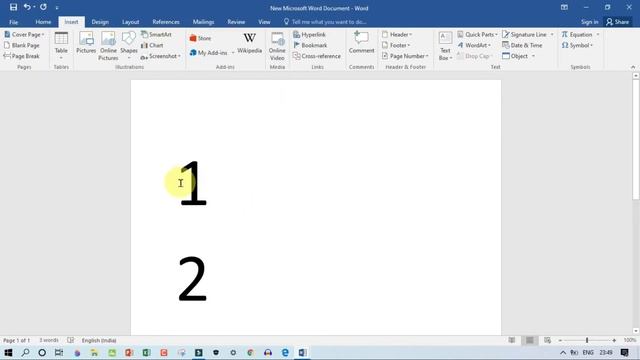Open the Office Store add-ins
The image size is (640, 360).
point(200,38)
